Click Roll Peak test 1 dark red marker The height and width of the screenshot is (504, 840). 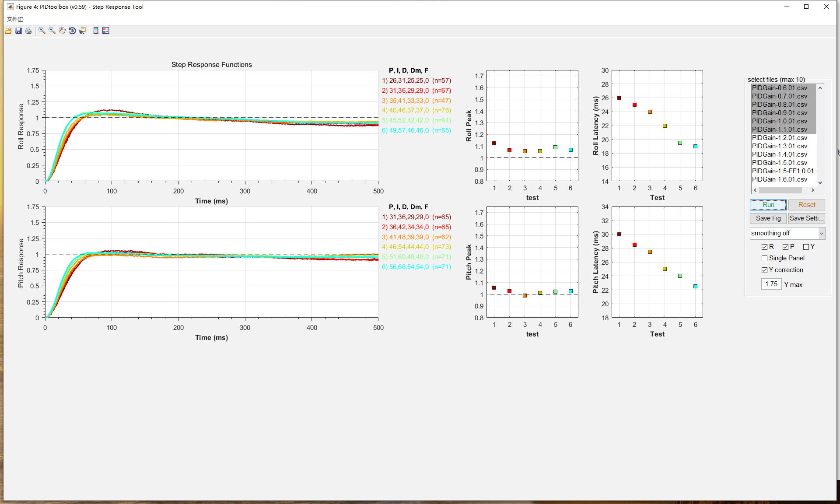click(x=494, y=143)
